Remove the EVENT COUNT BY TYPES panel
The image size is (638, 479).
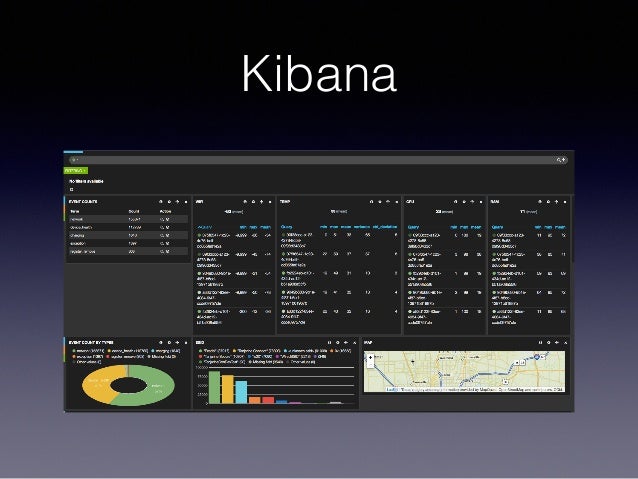coord(186,343)
